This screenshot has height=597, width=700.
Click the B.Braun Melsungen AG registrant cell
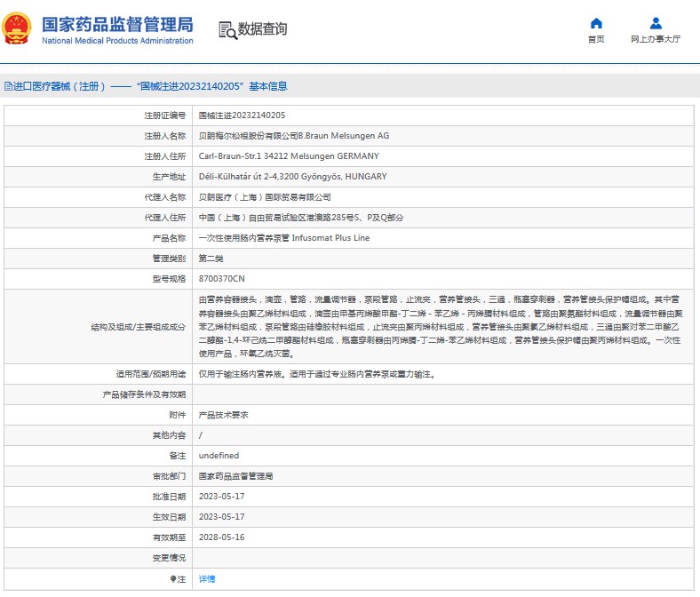point(293,136)
